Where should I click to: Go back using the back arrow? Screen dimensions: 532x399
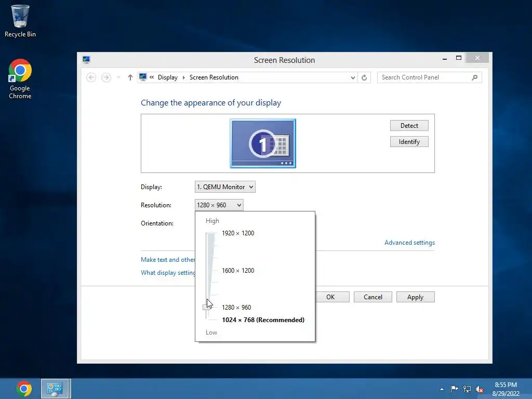(x=91, y=77)
